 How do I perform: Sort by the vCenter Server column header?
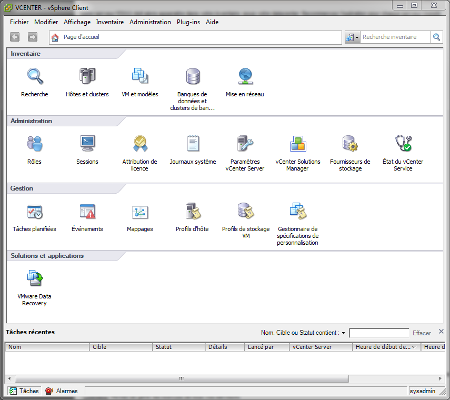[321, 347]
